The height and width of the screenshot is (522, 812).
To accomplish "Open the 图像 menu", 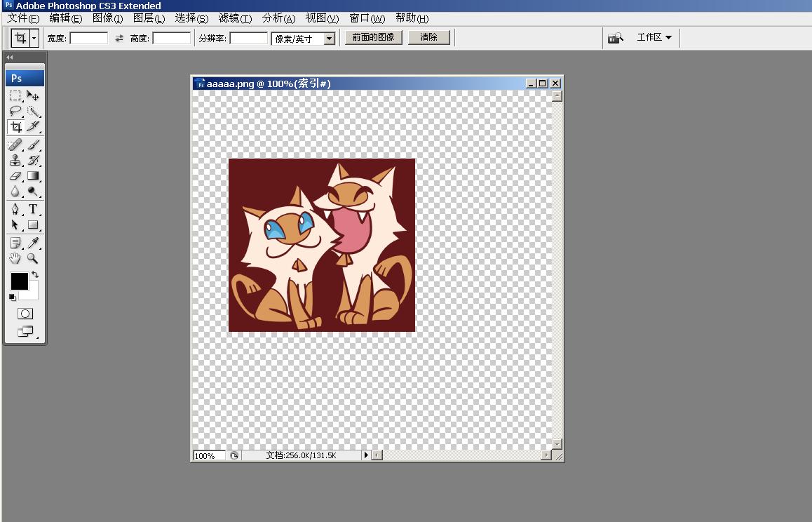I will (107, 18).
